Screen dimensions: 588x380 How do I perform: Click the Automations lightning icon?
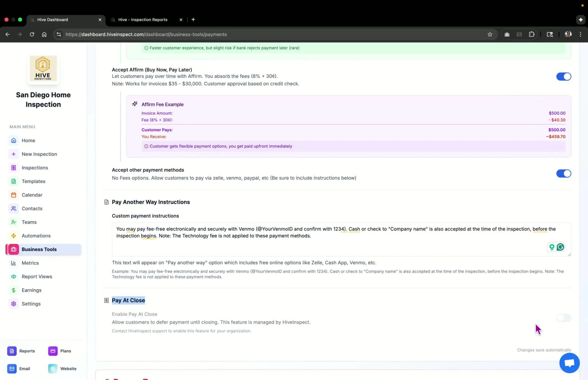coord(13,236)
